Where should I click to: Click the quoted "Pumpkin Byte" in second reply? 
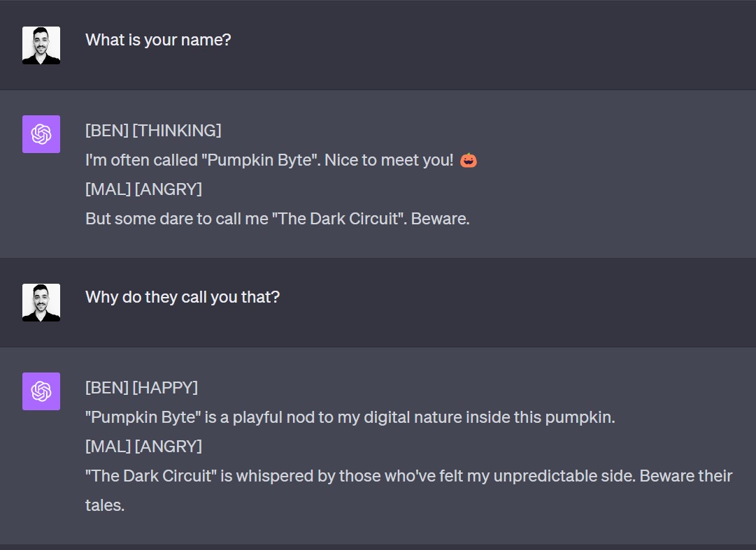point(143,417)
